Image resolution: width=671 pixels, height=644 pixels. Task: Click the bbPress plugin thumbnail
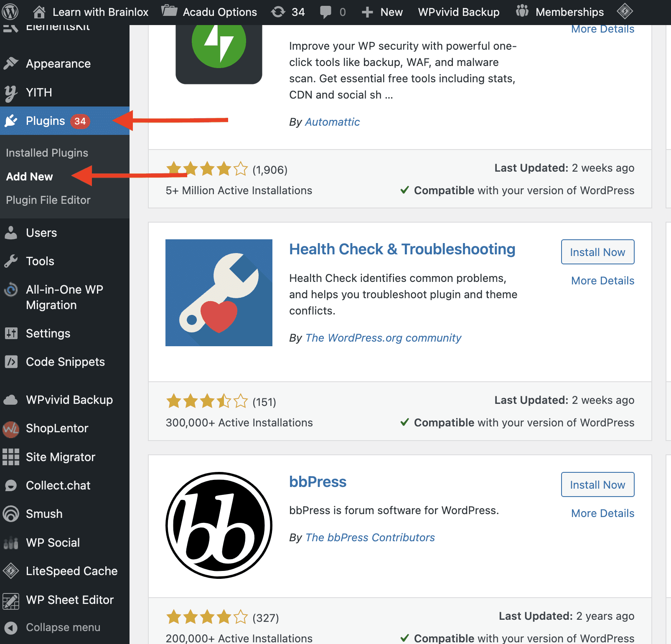coord(219,525)
